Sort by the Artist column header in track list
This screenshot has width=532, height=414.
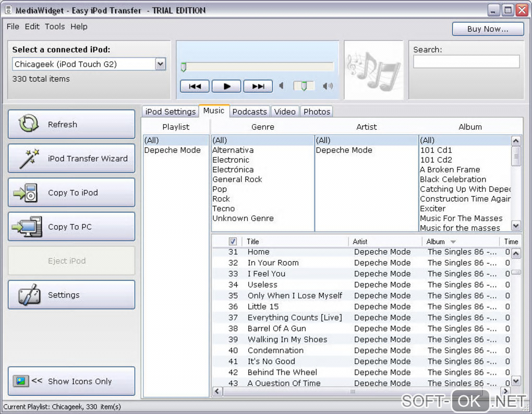(x=385, y=241)
